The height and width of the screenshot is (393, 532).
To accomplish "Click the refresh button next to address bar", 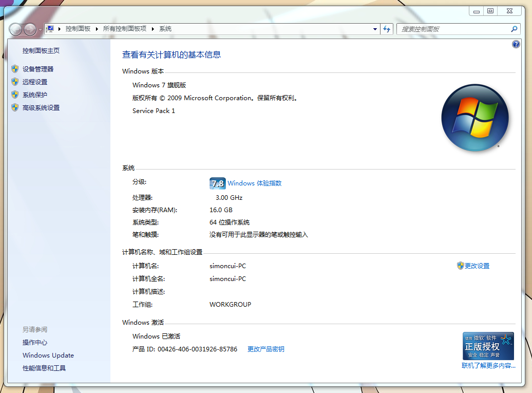I will [x=387, y=29].
